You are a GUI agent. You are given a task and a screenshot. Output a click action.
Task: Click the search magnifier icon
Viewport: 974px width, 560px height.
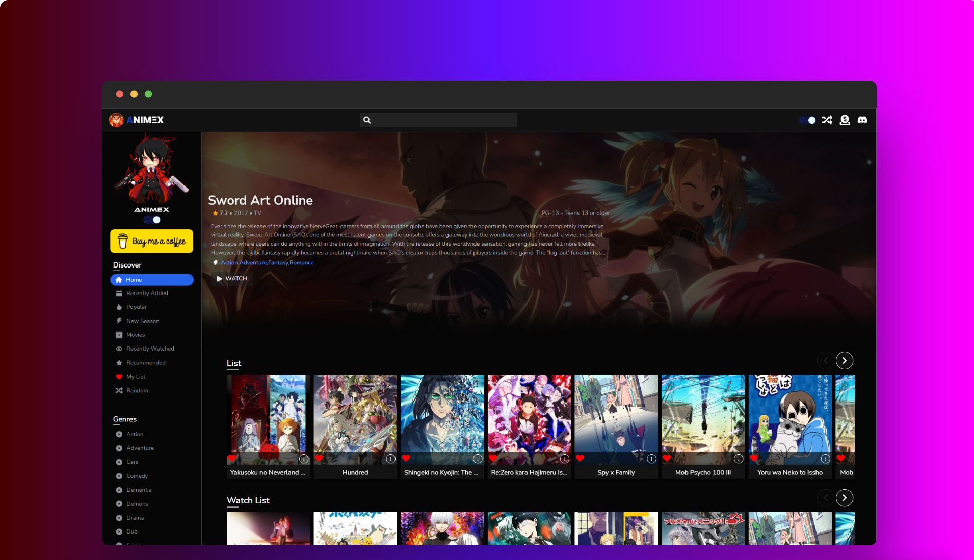pyautogui.click(x=367, y=120)
